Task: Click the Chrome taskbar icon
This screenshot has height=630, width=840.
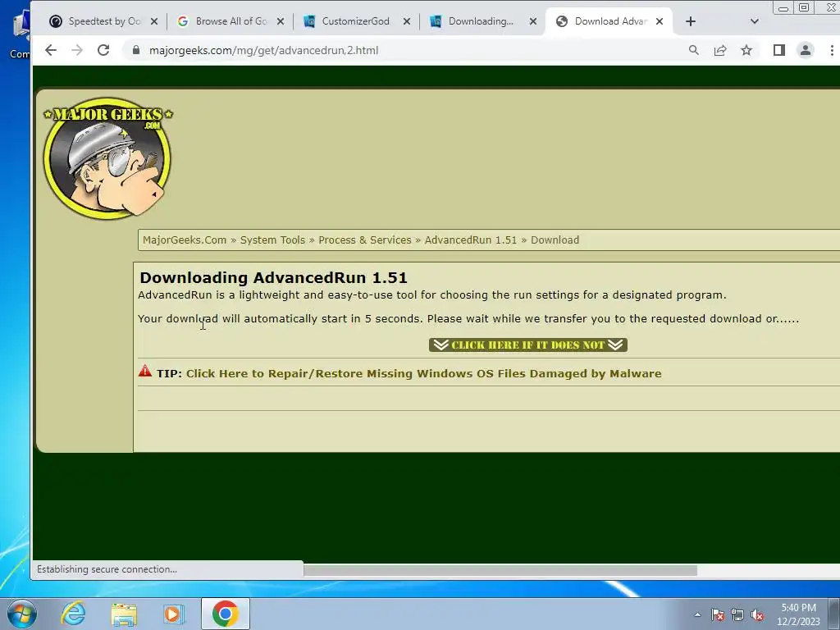Action: (226, 614)
